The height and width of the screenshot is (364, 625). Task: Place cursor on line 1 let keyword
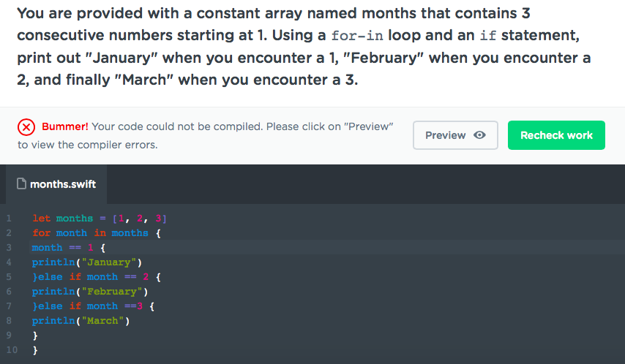pyautogui.click(x=42, y=219)
